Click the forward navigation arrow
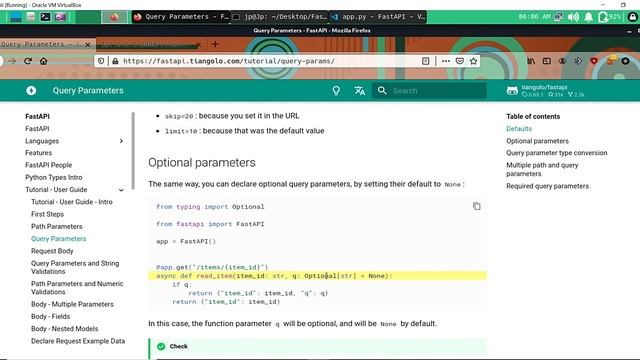This screenshot has width=640, height=360. pos(12,61)
